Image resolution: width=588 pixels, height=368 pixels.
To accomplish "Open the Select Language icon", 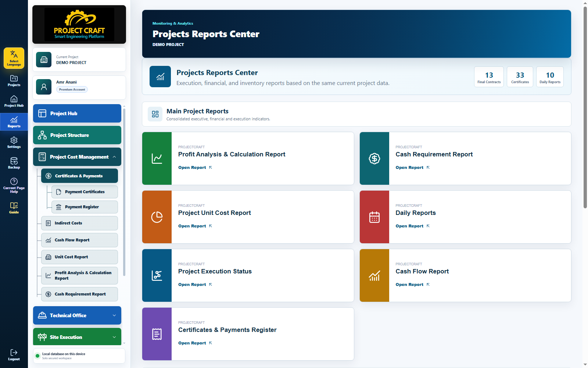I will tap(14, 58).
